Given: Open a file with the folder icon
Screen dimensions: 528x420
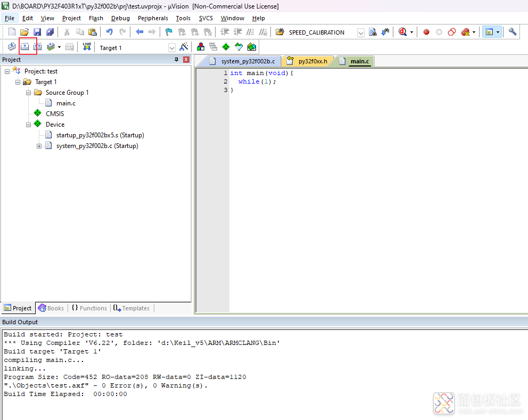Looking at the screenshot, I should (24, 32).
